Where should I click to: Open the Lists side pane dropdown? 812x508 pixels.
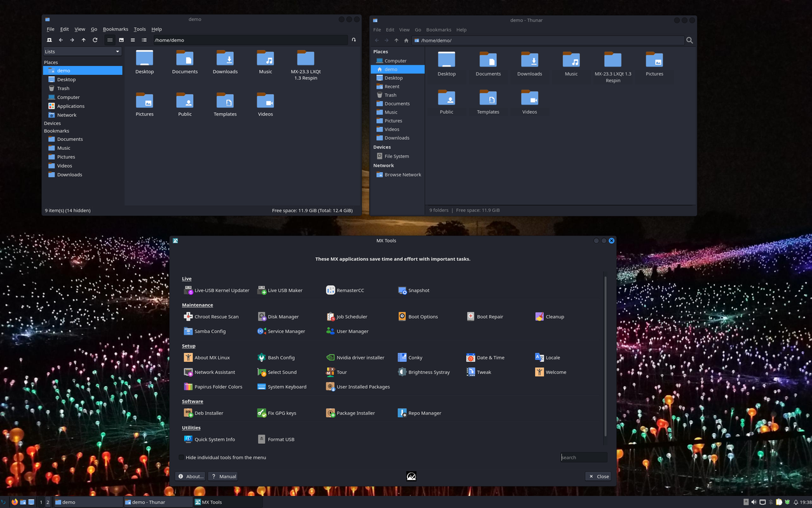coord(82,51)
